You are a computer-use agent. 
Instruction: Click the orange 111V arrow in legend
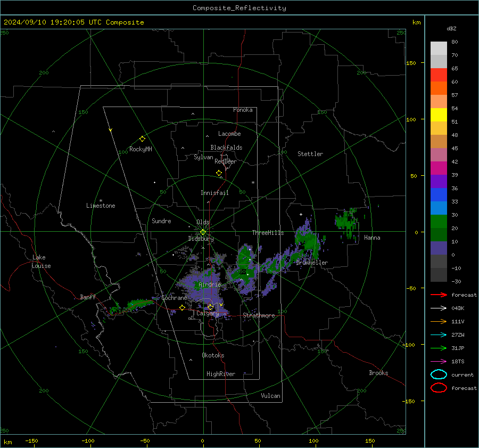(x=439, y=321)
